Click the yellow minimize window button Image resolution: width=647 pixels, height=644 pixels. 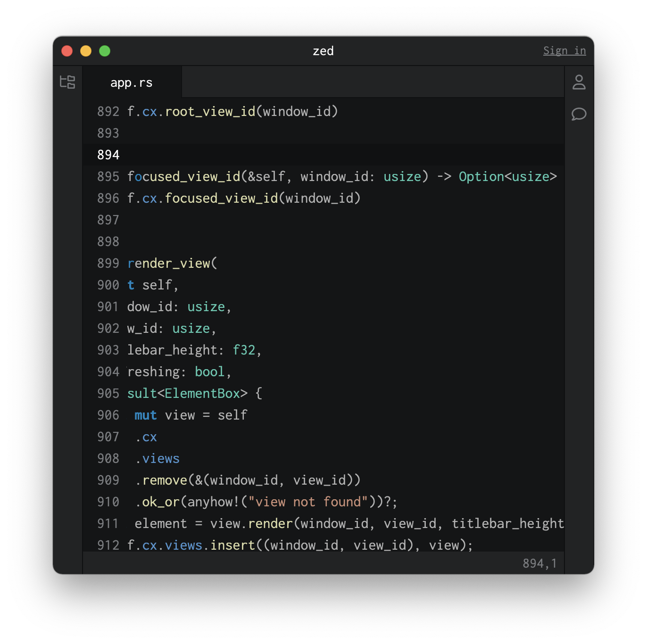(86, 51)
